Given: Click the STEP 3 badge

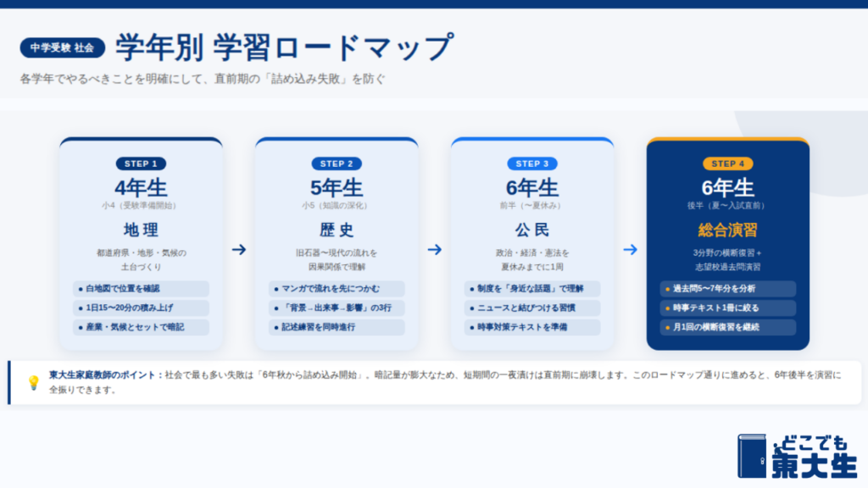Looking at the screenshot, I should 532,164.
